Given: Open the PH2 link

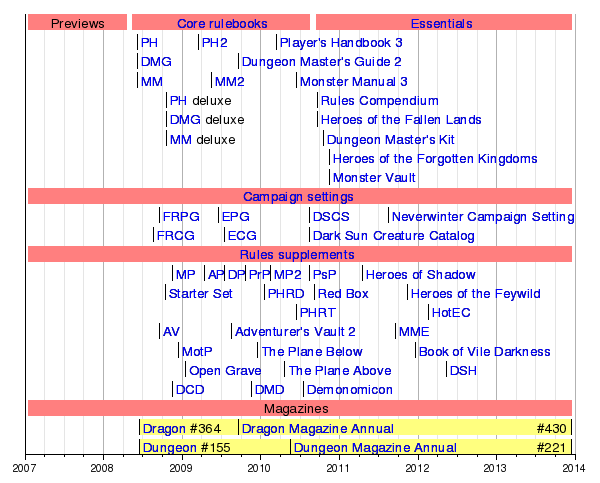Looking at the screenshot, I should (215, 42).
